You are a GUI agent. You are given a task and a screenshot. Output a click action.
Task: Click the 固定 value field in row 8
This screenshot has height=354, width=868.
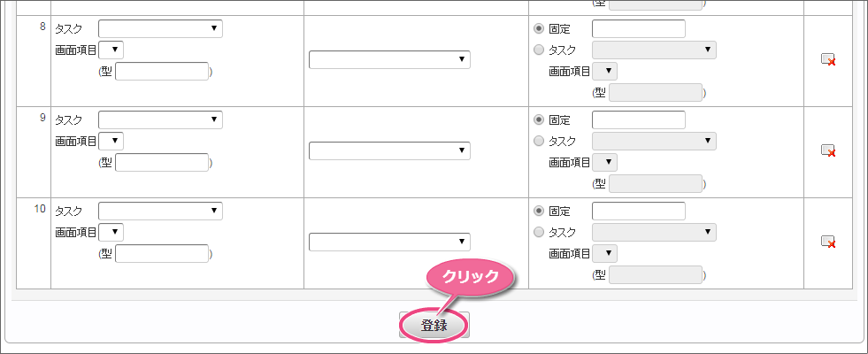click(639, 29)
